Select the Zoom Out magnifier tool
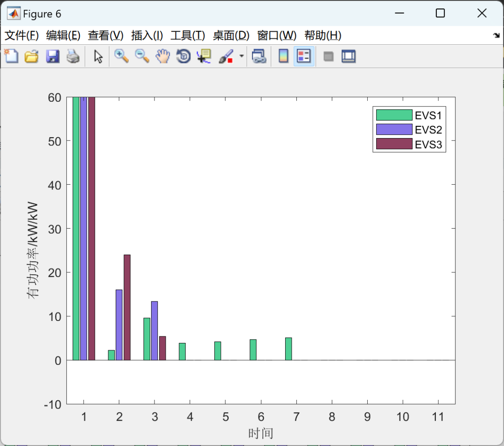Viewport: 504px width, 446px height. 142,56
